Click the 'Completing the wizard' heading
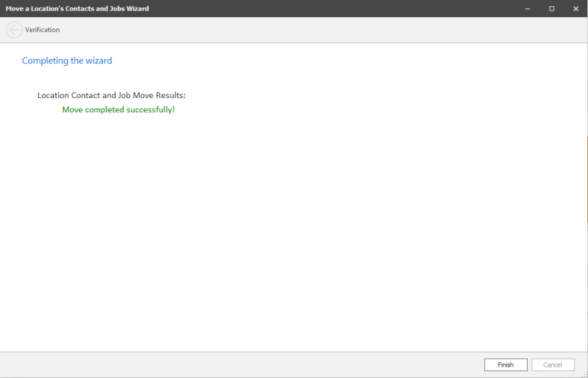This screenshot has width=588, height=378. [x=67, y=61]
